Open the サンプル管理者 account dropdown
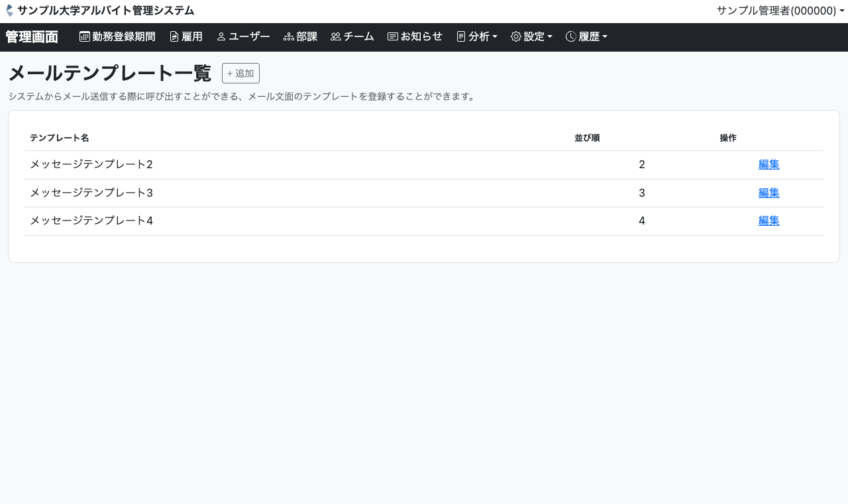848x504 pixels. [x=780, y=11]
